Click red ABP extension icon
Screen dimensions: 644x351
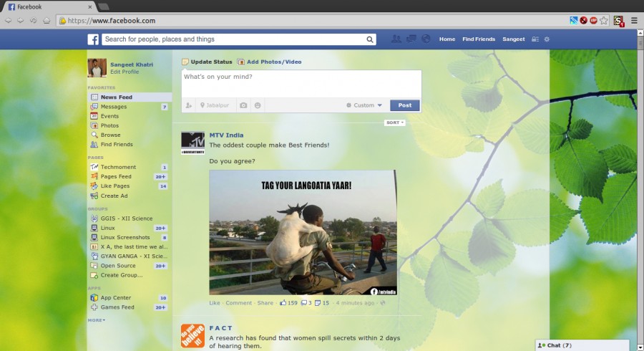[593, 21]
